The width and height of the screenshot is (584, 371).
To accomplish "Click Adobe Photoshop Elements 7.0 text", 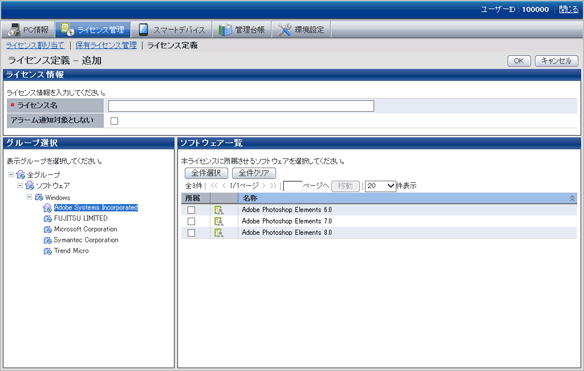I will tap(287, 221).
